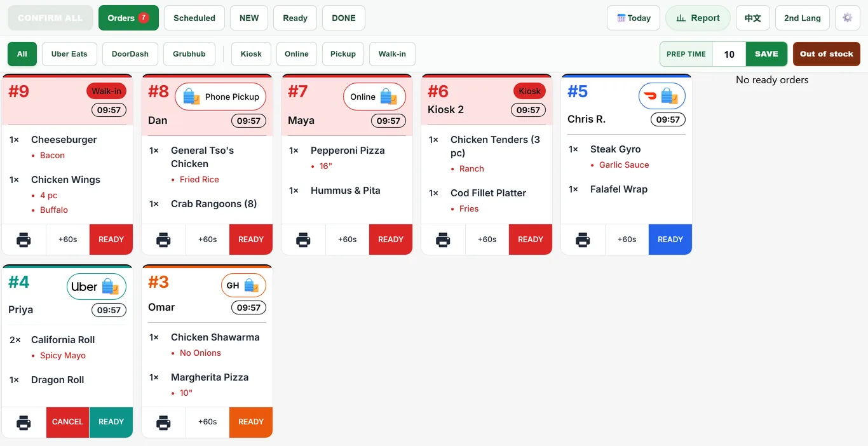Viewport: 868px width, 446px height.
Task: Click the Walk-in tag on order #9
Action: tap(106, 91)
